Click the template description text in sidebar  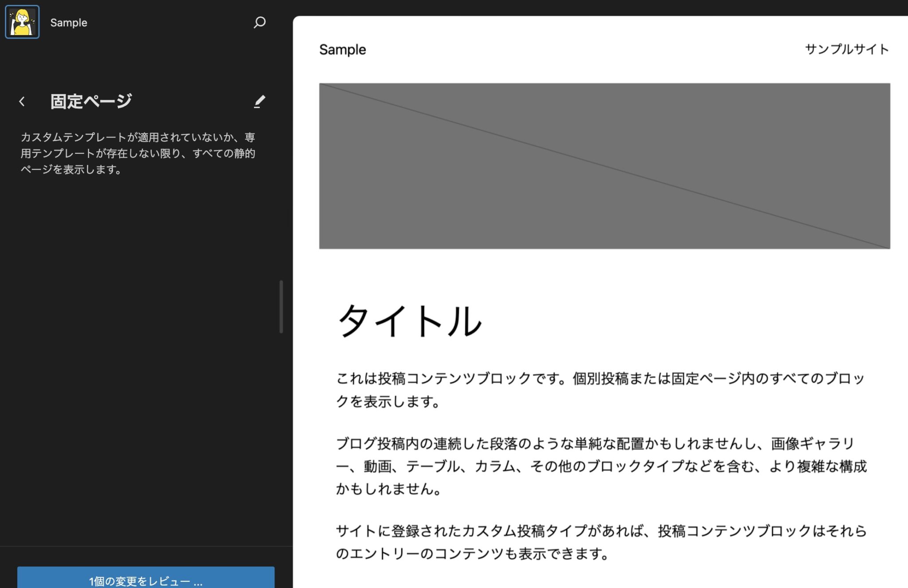[x=139, y=153]
